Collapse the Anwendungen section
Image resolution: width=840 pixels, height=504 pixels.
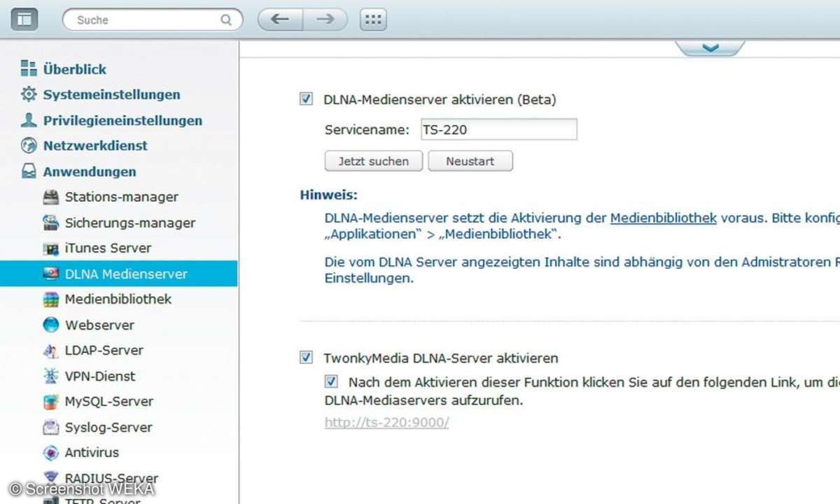[x=90, y=171]
